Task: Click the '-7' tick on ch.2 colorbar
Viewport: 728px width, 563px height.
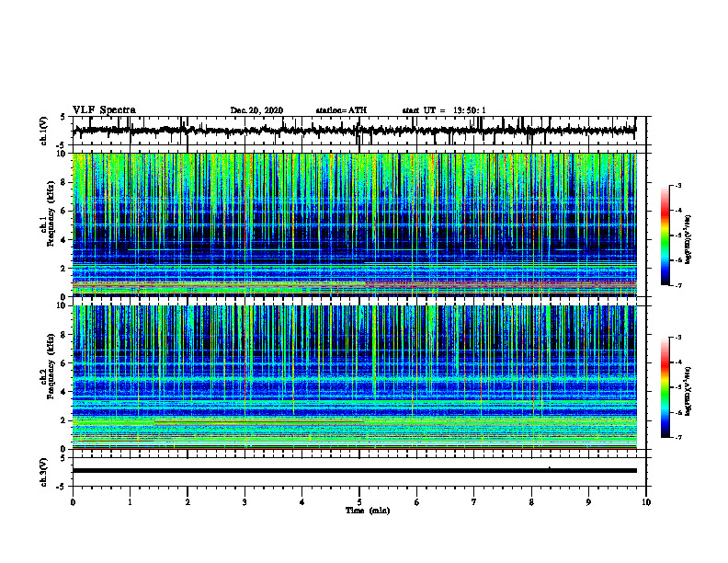Action: pyautogui.click(x=678, y=437)
